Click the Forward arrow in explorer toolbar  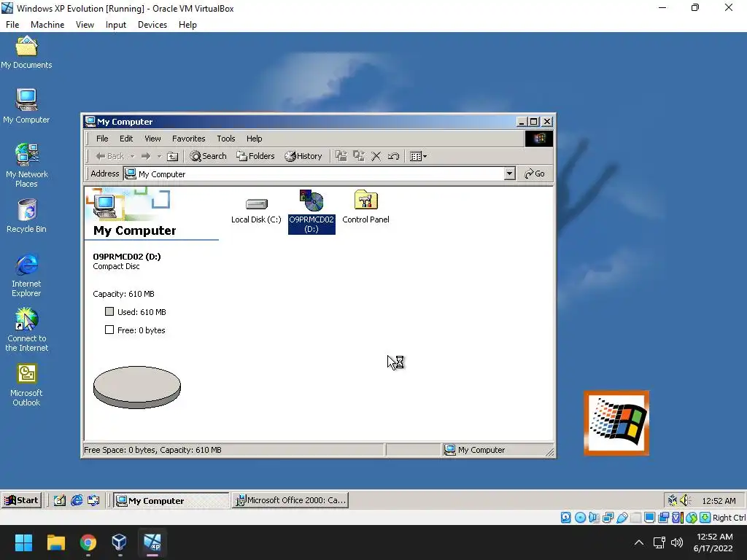click(x=146, y=156)
